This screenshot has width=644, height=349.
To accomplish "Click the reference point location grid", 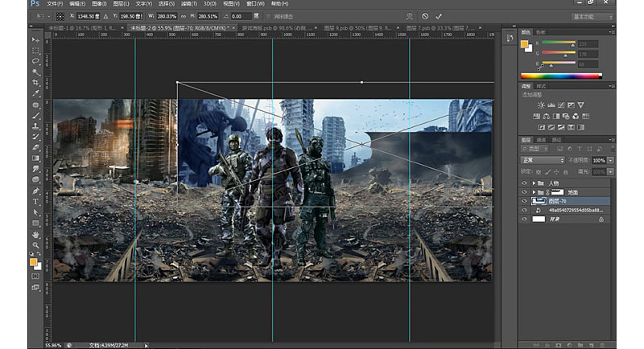I will (60, 16).
